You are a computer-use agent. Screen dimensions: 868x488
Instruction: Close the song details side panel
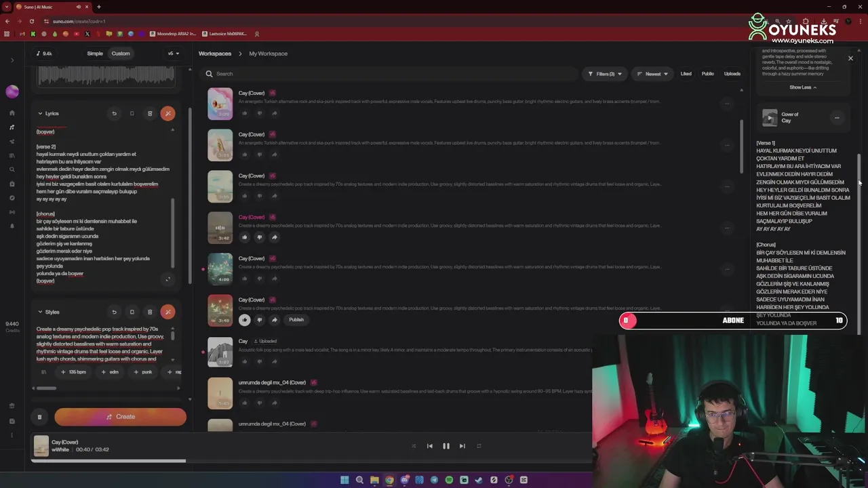point(850,58)
